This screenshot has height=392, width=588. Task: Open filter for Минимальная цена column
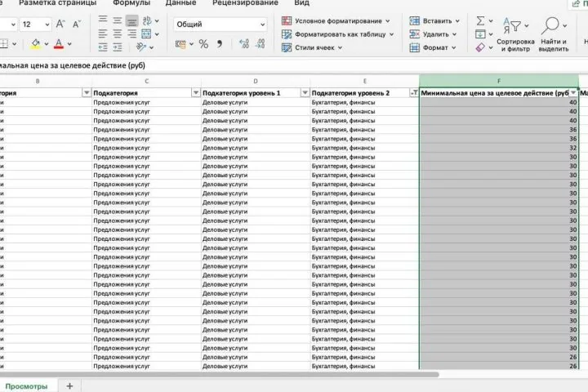point(573,92)
